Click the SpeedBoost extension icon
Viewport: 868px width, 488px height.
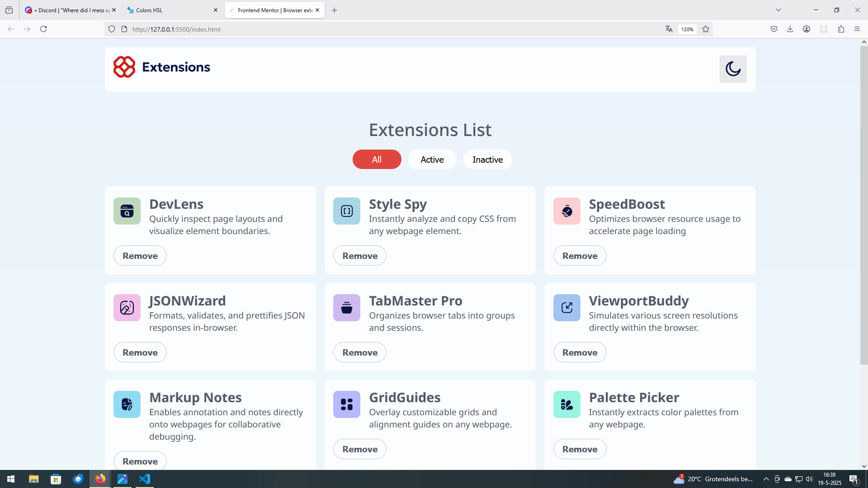566,211
